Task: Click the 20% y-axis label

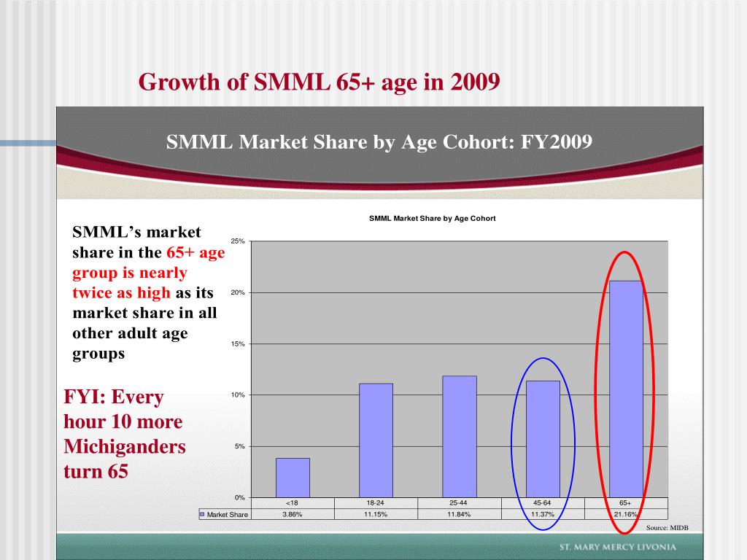Action: (x=238, y=292)
